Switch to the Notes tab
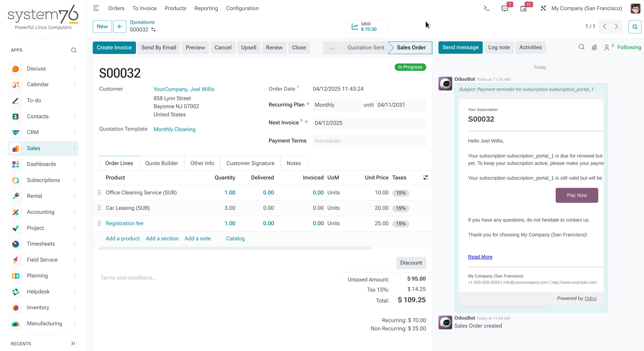This screenshot has width=644, height=351. [x=294, y=163]
